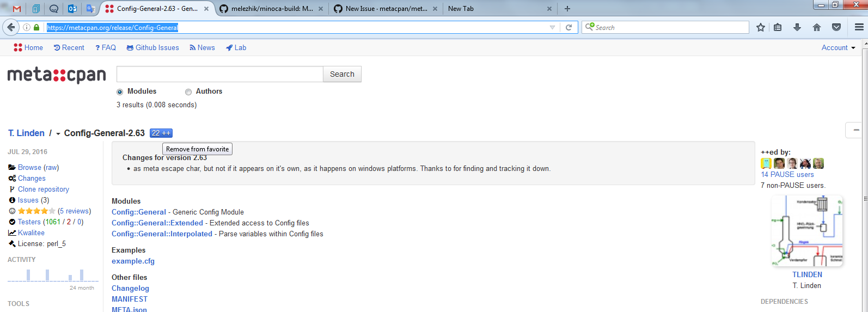Open release version dropdown caret
This screenshot has width=868, height=312.
point(58,134)
